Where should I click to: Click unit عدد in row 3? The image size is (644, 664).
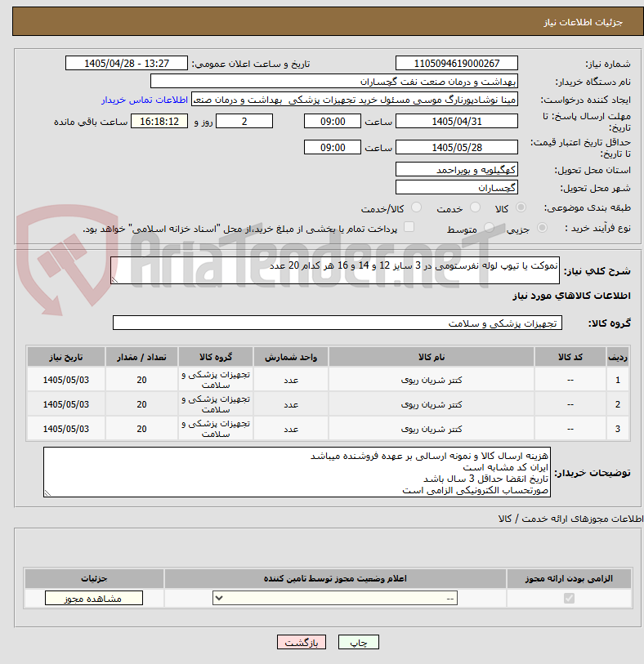click(291, 430)
